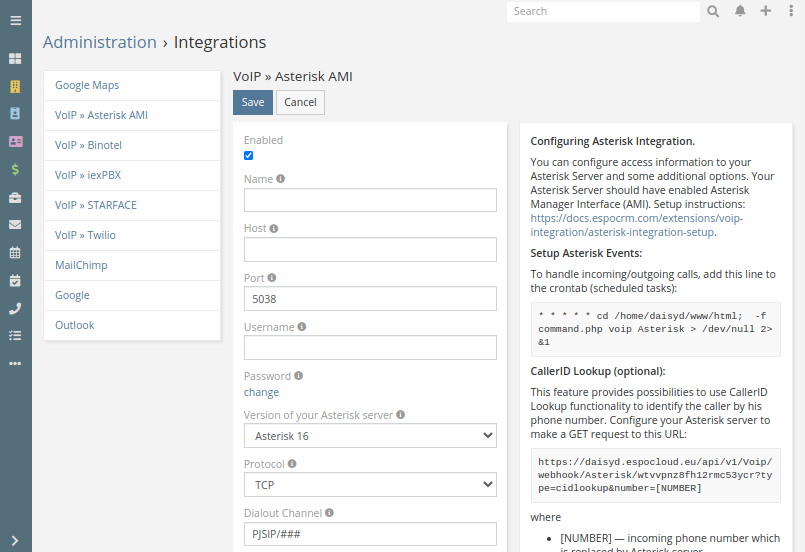Select VoIP » STARFACE integration
This screenshot has height=552, width=805.
tap(132, 205)
